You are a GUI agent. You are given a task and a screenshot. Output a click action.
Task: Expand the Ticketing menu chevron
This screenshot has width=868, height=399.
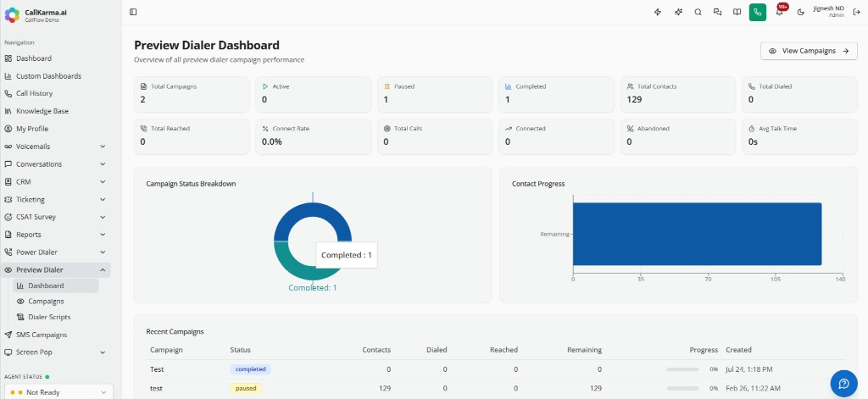click(103, 199)
